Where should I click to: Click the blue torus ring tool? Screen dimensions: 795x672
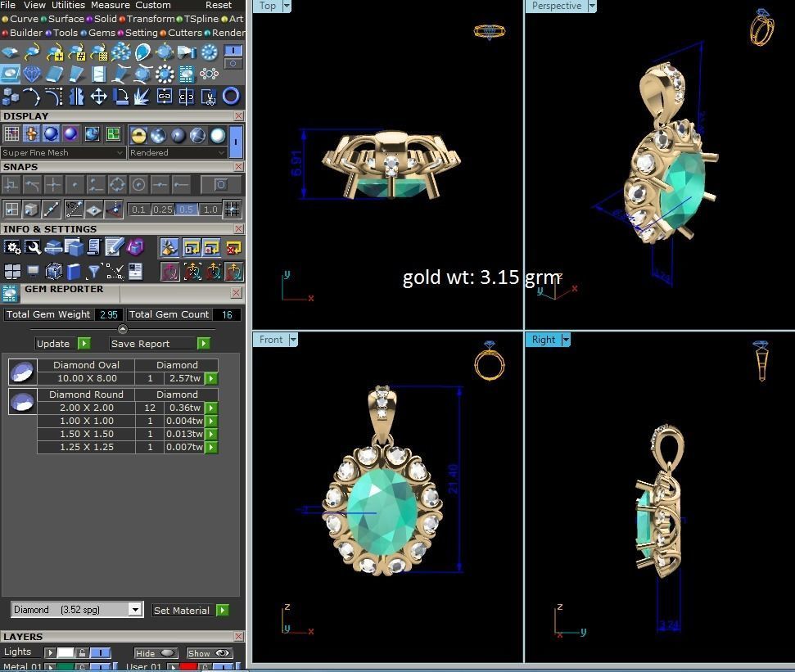click(231, 97)
